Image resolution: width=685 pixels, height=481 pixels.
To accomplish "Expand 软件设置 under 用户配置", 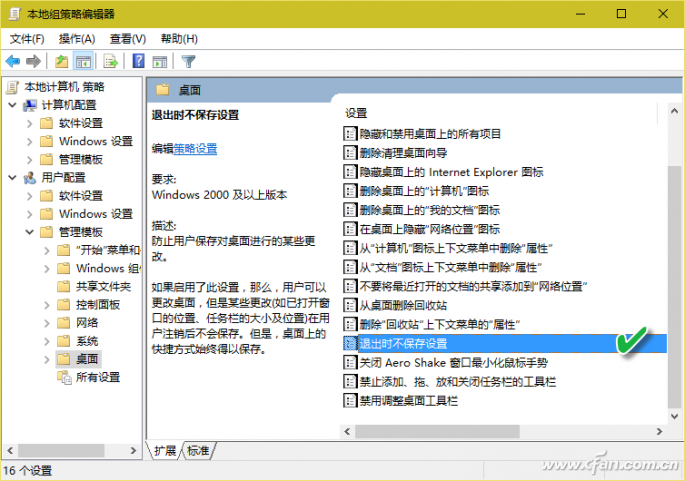I will coord(29,196).
